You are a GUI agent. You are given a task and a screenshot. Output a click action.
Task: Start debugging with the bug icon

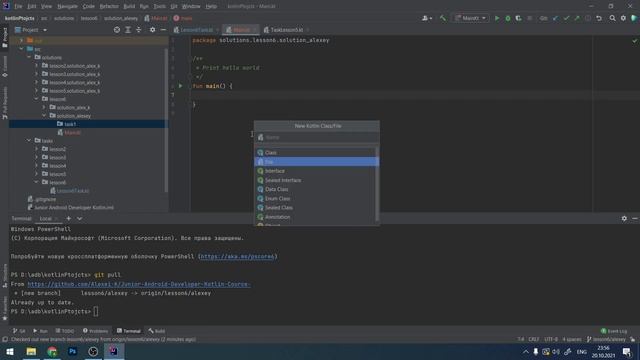pyautogui.click(x=508, y=18)
